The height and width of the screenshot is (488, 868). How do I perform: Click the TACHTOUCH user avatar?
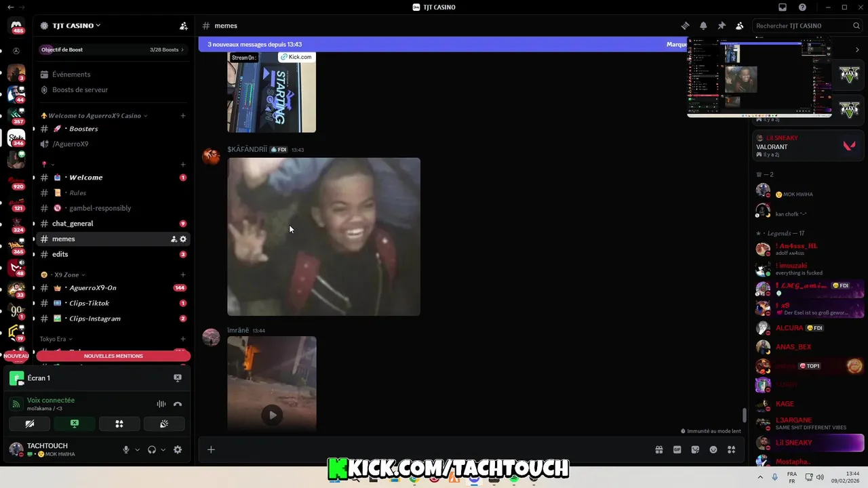[16, 449]
